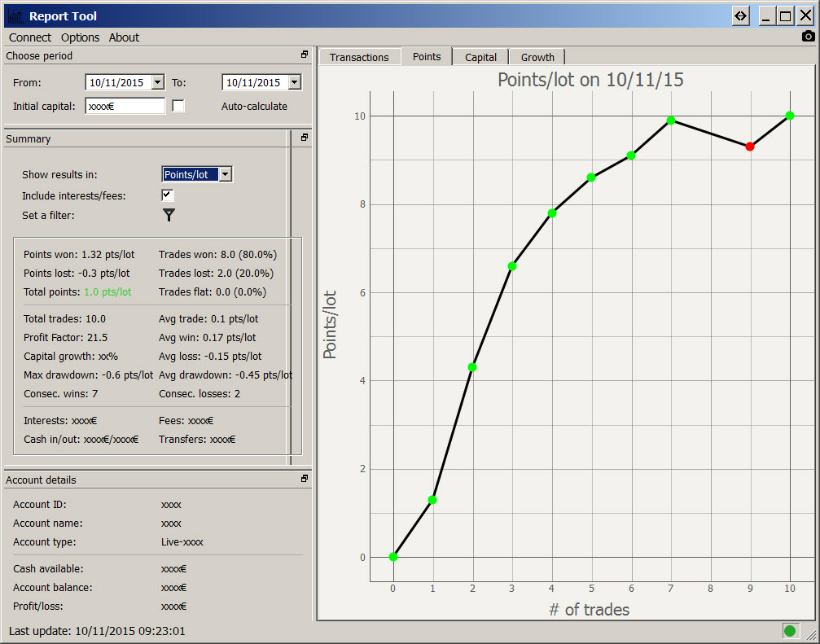
Task: Enable the Auto-calculate checkbox
Action: click(178, 106)
